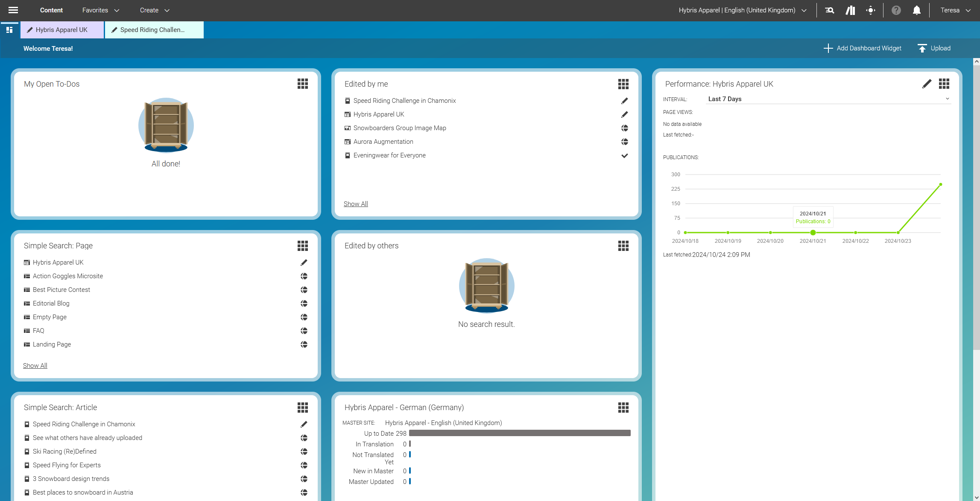Click the checkmark icon beside Eveningwear for Everyone
Image resolution: width=980 pixels, height=501 pixels.
625,155
